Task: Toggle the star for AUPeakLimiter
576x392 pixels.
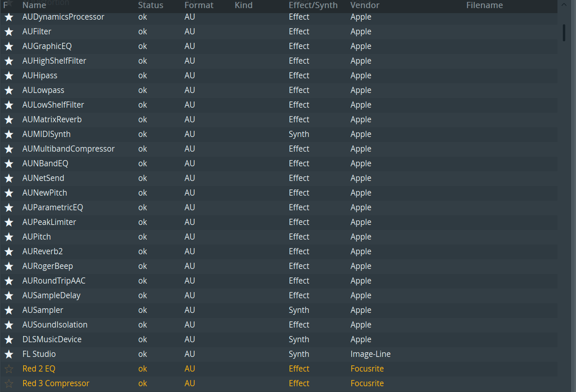Action: click(9, 223)
